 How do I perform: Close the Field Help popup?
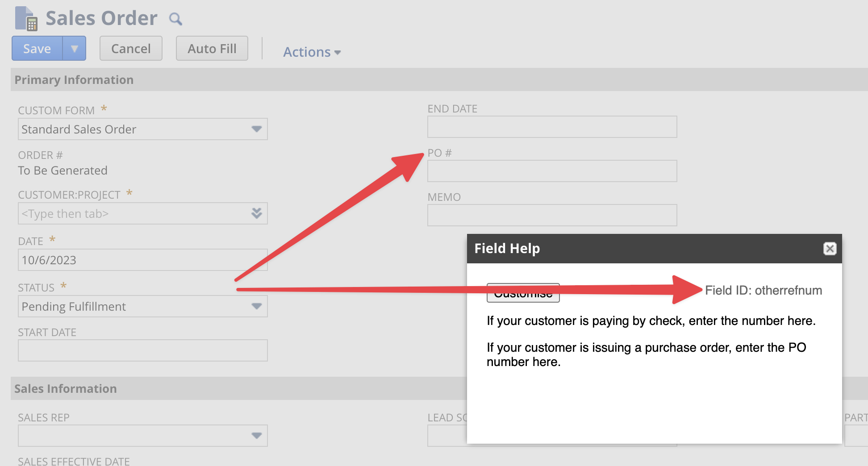(830, 249)
